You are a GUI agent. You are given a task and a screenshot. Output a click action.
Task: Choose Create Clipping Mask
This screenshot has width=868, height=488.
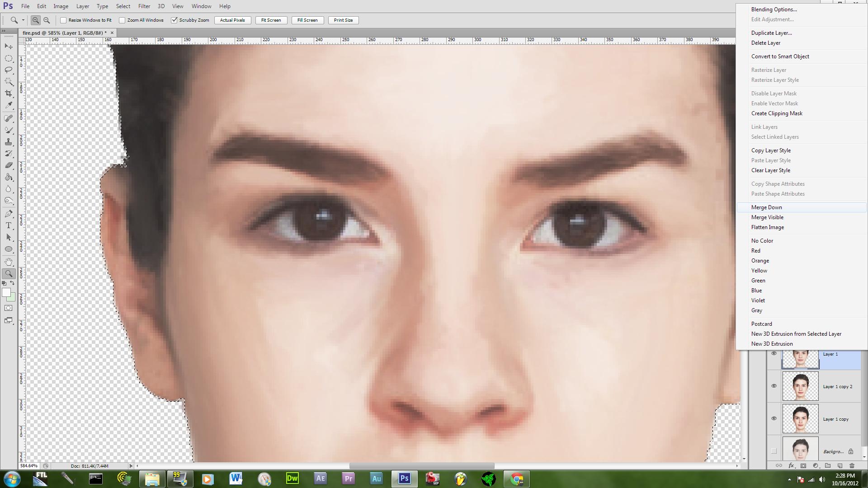click(802, 113)
